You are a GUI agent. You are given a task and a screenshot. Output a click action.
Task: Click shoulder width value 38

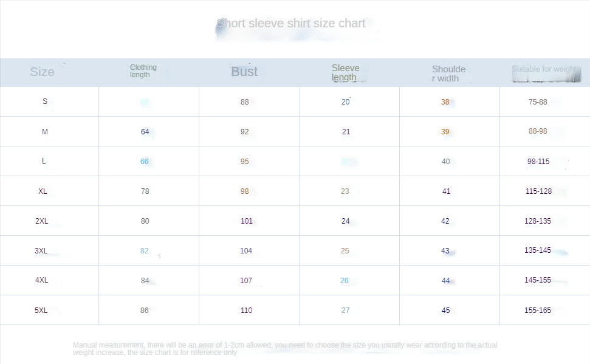445,102
